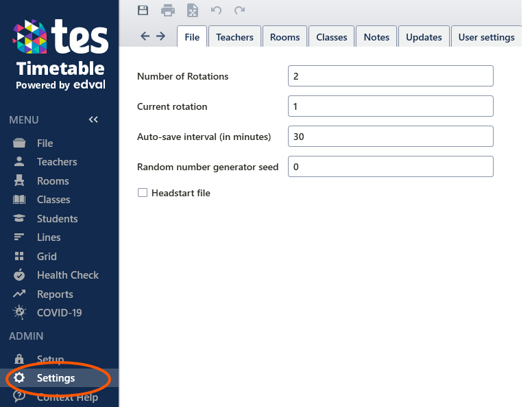This screenshot has height=407, width=532.
Task: Click the 'Headstart file' label text
Action: [181, 193]
